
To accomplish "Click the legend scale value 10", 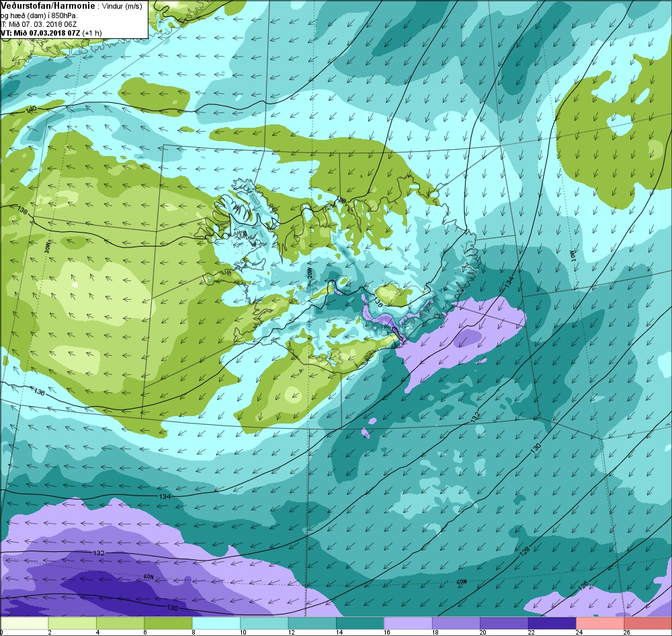I will [243, 632].
